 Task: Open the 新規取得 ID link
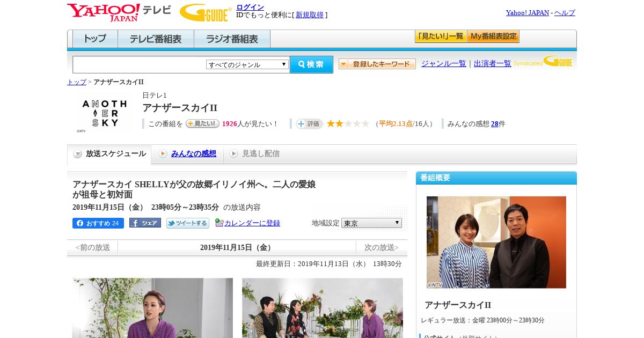pos(310,15)
